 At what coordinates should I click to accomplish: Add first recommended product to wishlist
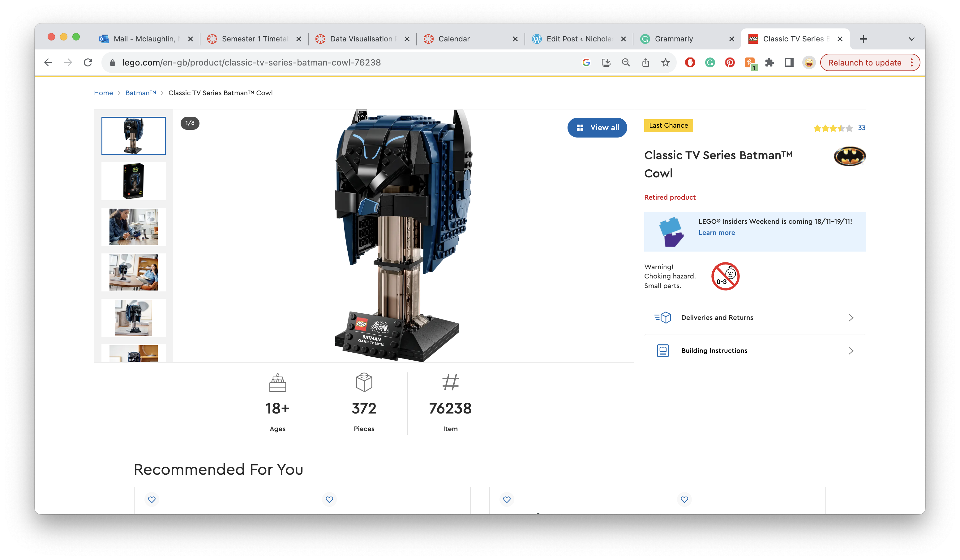(152, 499)
